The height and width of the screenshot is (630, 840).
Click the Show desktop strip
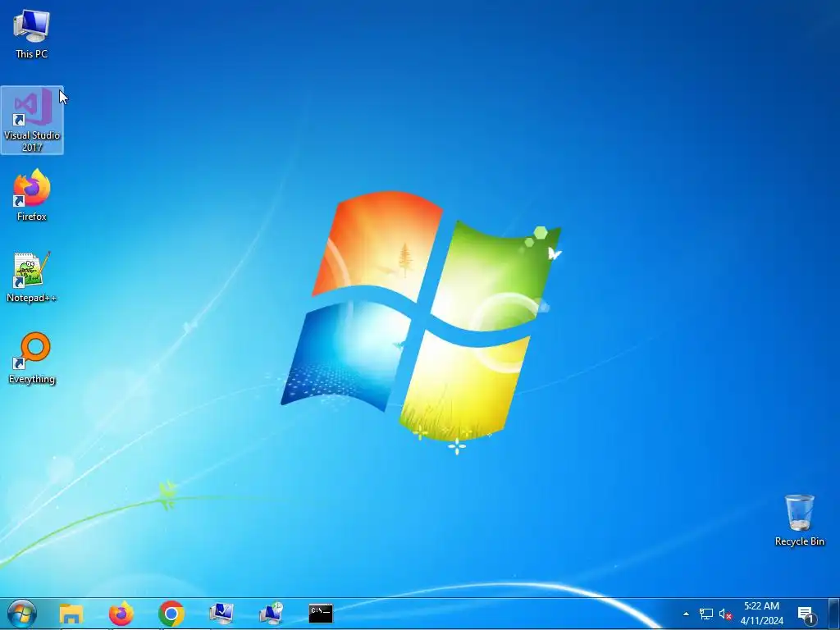click(x=834, y=614)
